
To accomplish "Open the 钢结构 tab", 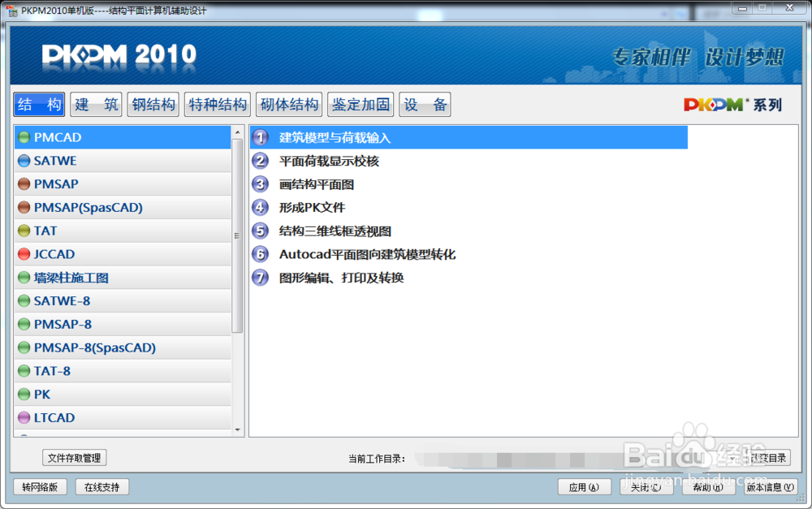I will coord(153,105).
